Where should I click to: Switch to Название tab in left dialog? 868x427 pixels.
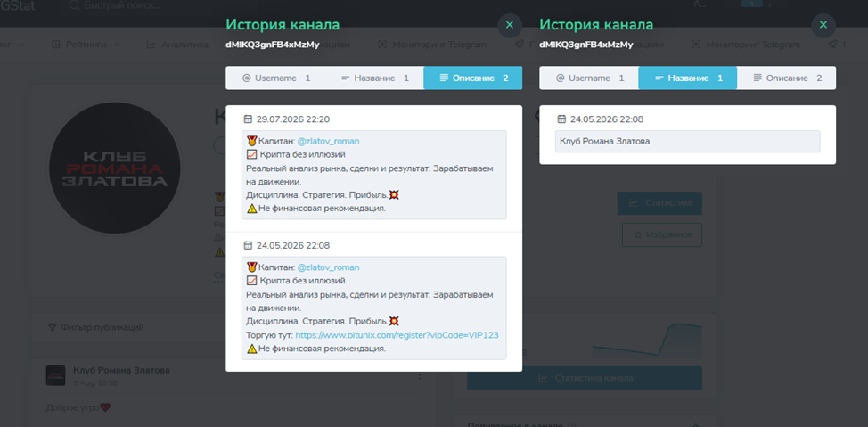coord(374,78)
